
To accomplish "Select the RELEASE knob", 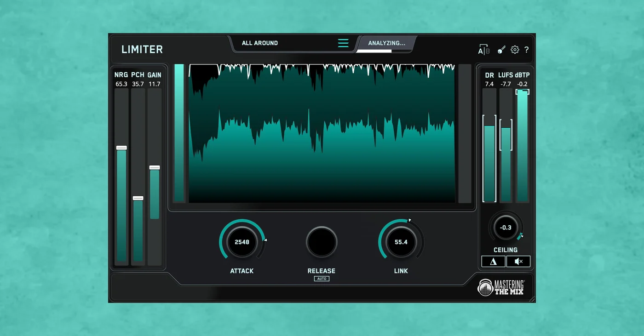I will point(322,242).
